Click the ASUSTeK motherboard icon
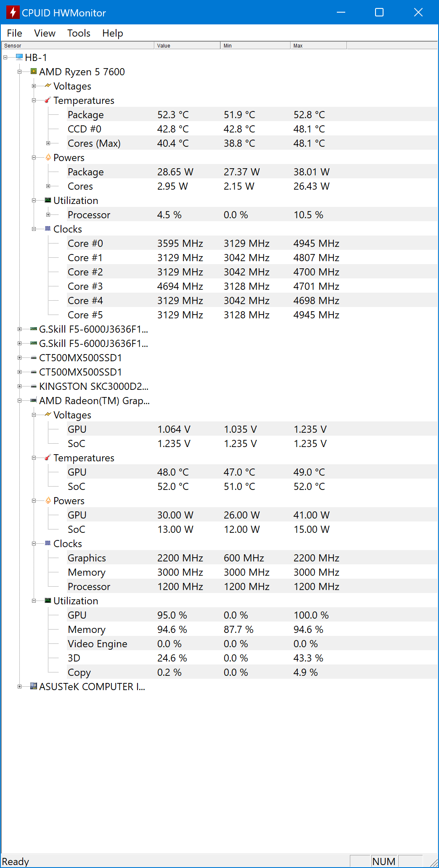Image resolution: width=439 pixels, height=868 pixels. (x=34, y=686)
